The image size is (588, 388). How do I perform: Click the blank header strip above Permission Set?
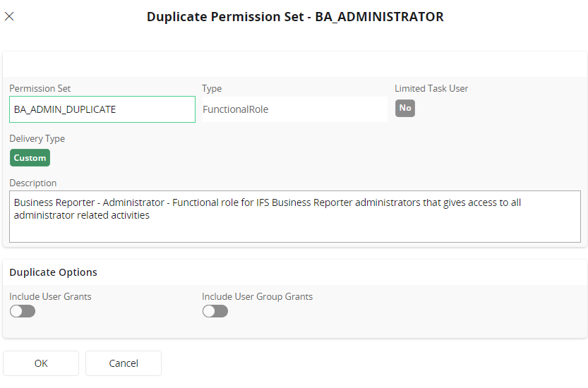click(x=294, y=64)
